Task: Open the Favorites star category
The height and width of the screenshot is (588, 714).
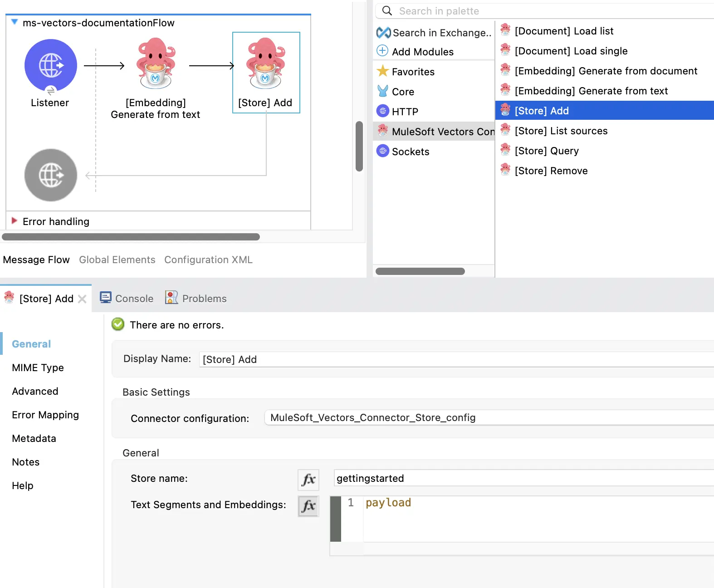Action: [x=383, y=71]
